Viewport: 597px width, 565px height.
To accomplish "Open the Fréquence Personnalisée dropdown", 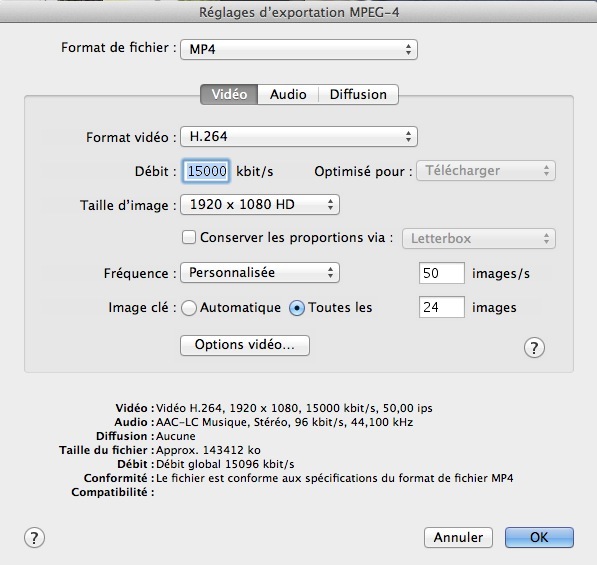I will pyautogui.click(x=260, y=273).
